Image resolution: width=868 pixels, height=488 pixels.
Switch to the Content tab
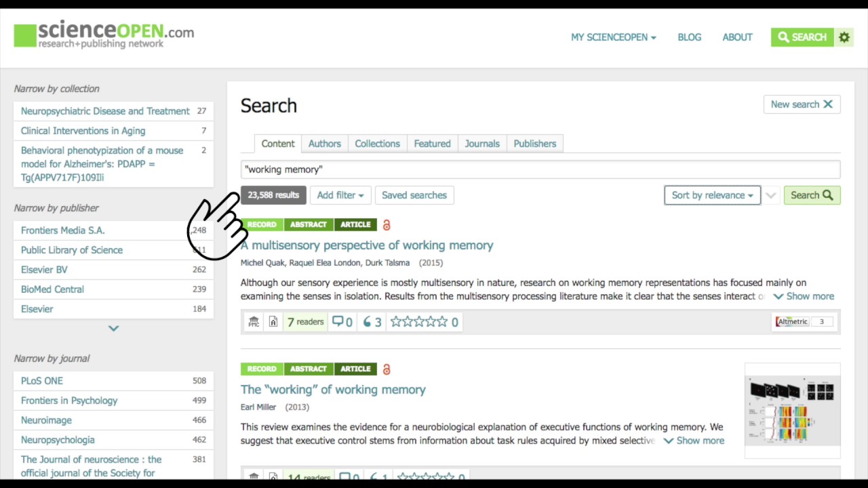(x=278, y=144)
